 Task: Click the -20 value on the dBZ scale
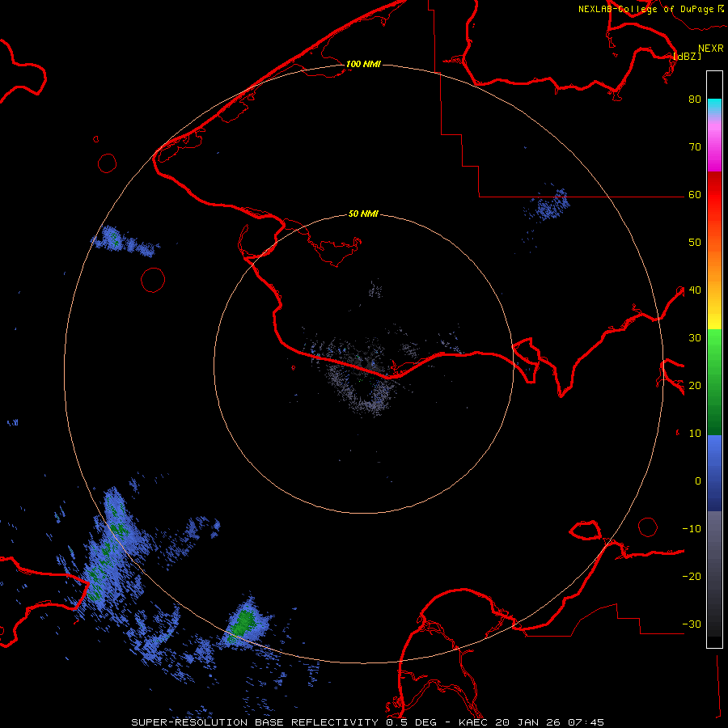pyautogui.click(x=692, y=577)
